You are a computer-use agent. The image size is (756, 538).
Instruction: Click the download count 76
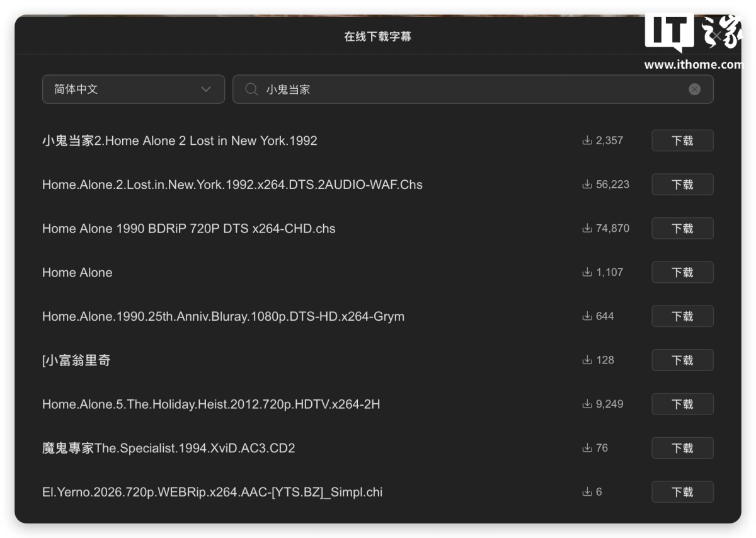[x=595, y=448]
